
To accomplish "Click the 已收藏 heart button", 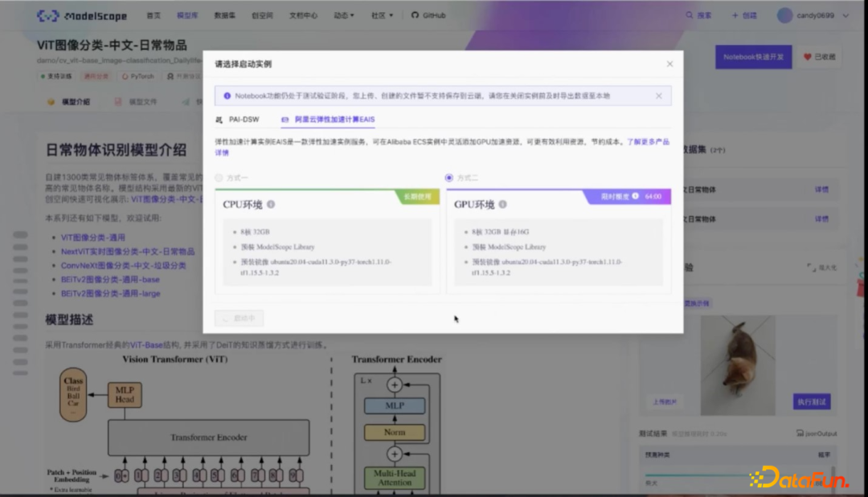I will click(x=819, y=57).
